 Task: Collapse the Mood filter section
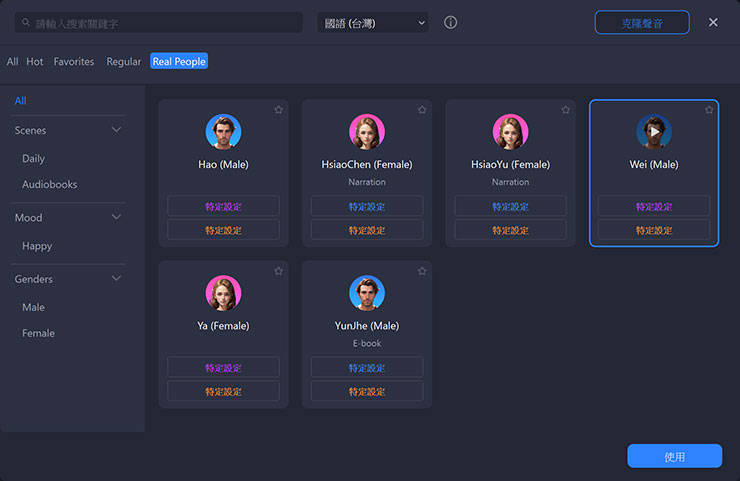pyautogui.click(x=116, y=217)
